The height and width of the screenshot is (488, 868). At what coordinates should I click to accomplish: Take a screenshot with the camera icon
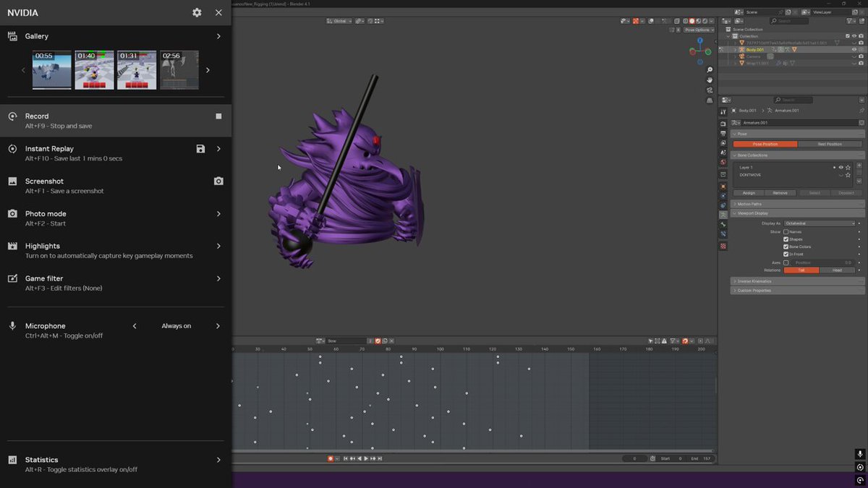pyautogui.click(x=218, y=181)
